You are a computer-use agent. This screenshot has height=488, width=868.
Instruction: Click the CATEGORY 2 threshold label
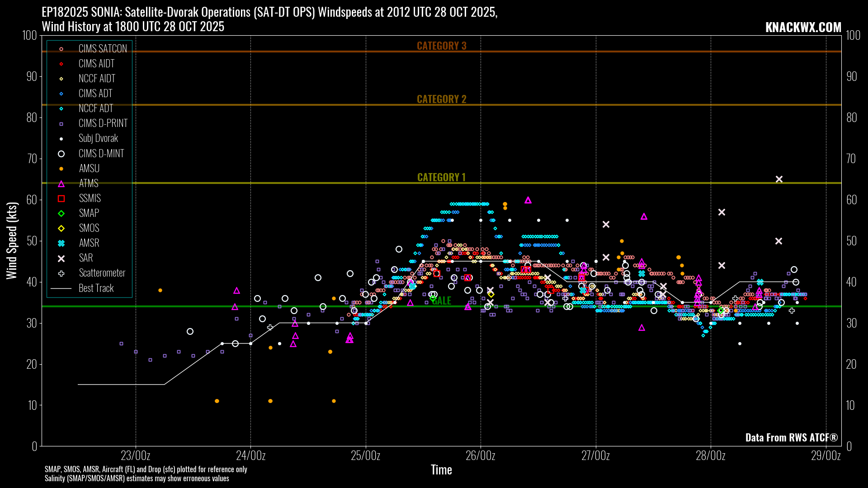[441, 99]
